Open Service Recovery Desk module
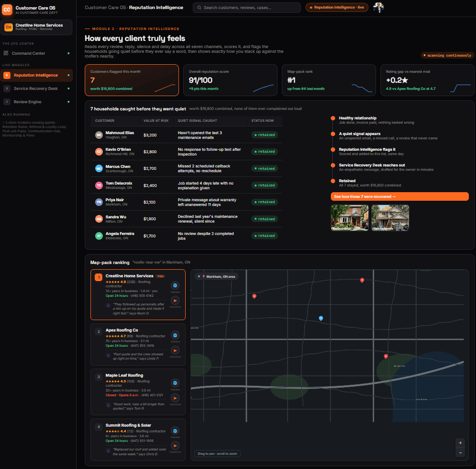The image size is (476, 469). pyautogui.click(x=37, y=88)
